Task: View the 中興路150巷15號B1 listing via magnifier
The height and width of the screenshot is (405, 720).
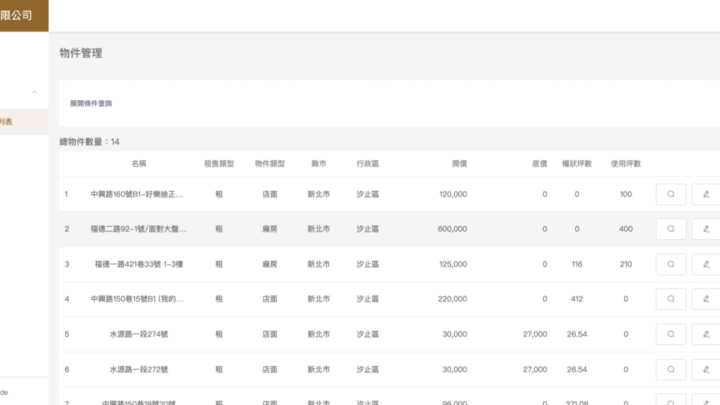Action: [x=671, y=299]
